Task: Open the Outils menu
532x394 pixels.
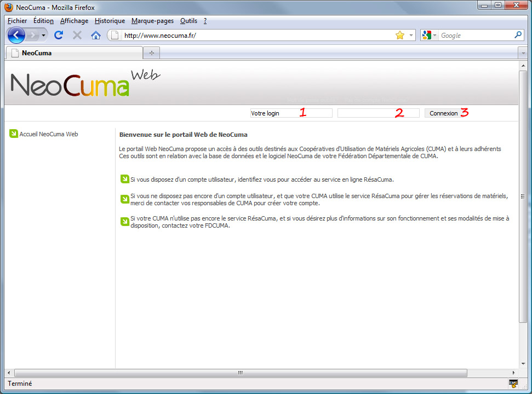Action: [188, 21]
